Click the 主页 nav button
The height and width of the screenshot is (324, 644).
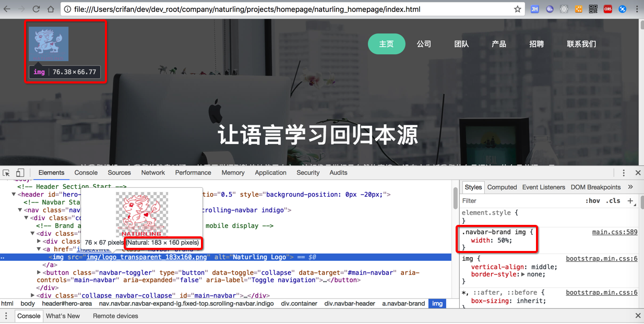coord(387,44)
